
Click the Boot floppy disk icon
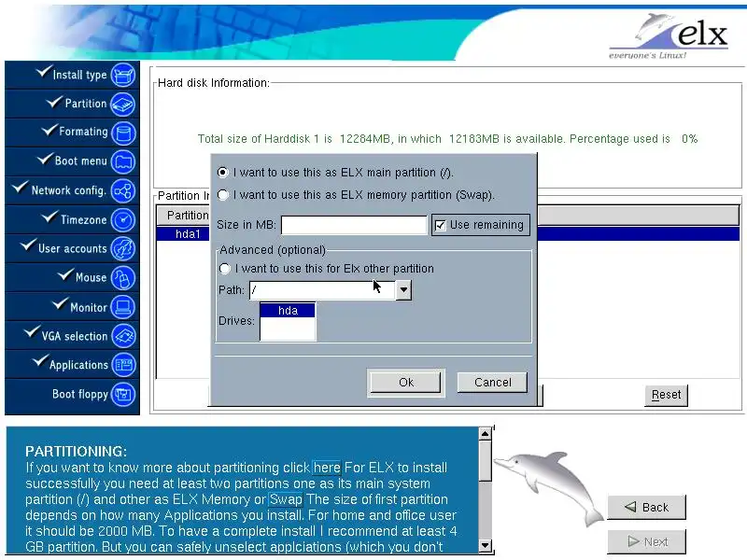[x=123, y=394]
